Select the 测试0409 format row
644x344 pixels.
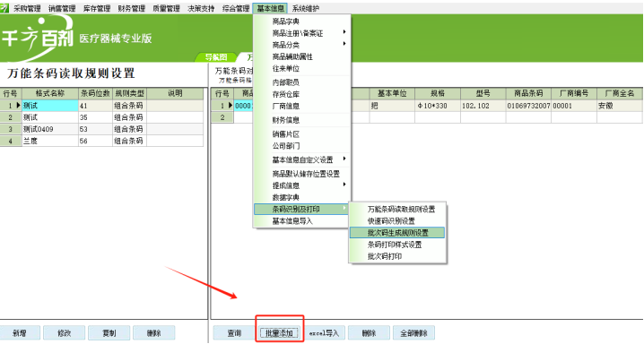(x=101, y=129)
